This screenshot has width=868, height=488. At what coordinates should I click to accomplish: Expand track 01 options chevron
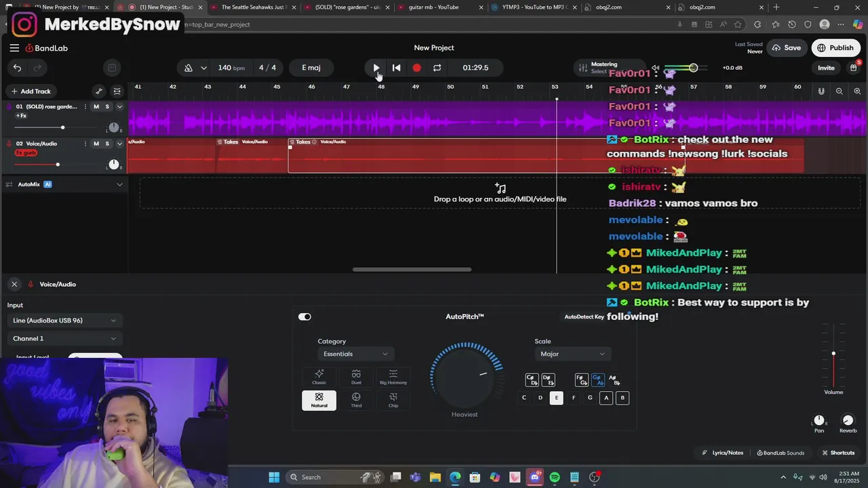pyautogui.click(x=119, y=106)
